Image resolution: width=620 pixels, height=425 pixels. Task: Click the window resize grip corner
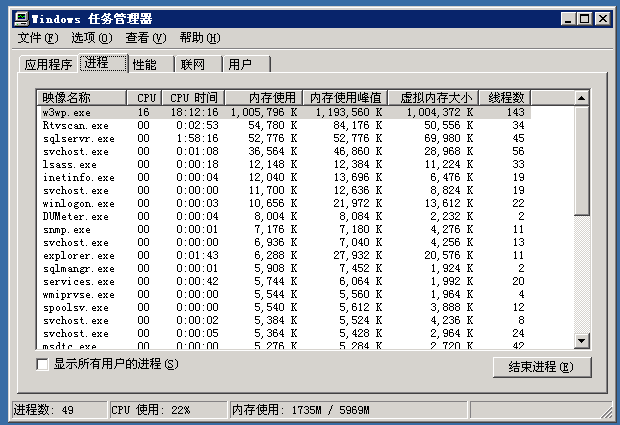pos(606,412)
